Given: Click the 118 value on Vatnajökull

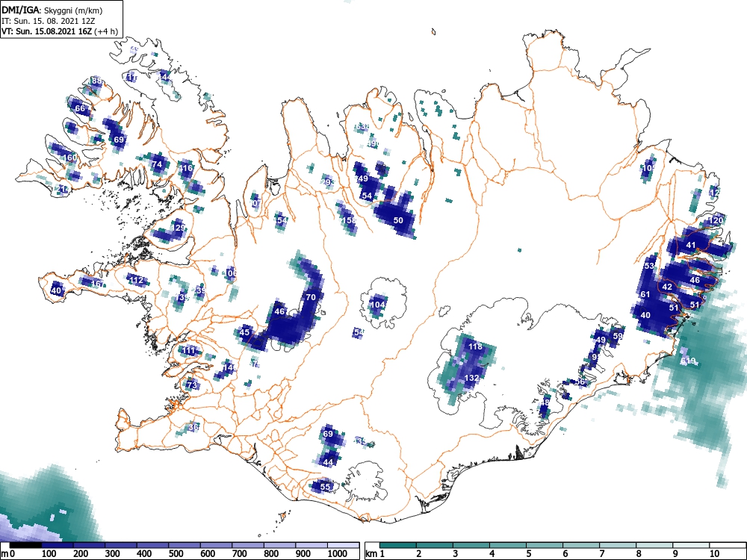Looking at the screenshot, I should tap(475, 346).
